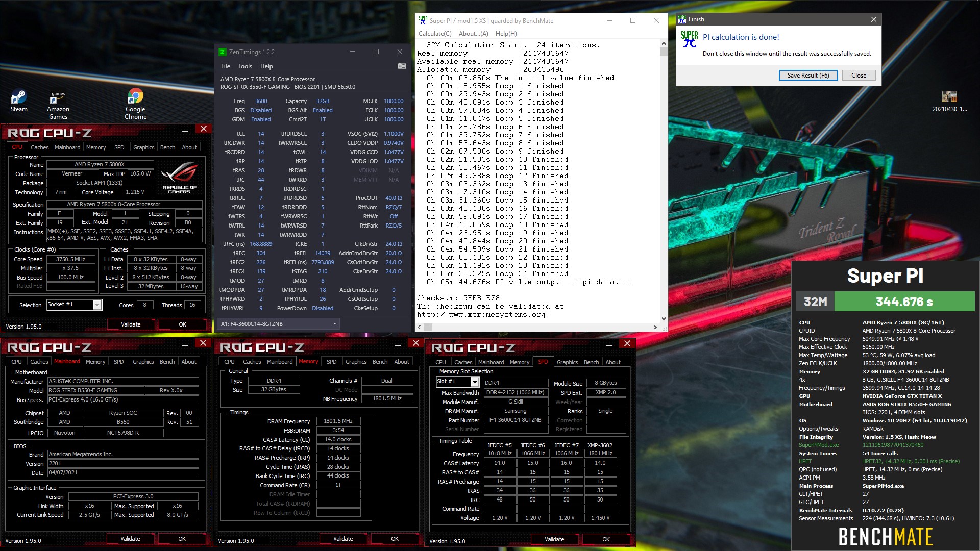Click the Super PI title bar icon
Viewport: 980px width, 551px height.
pyautogui.click(x=423, y=20)
